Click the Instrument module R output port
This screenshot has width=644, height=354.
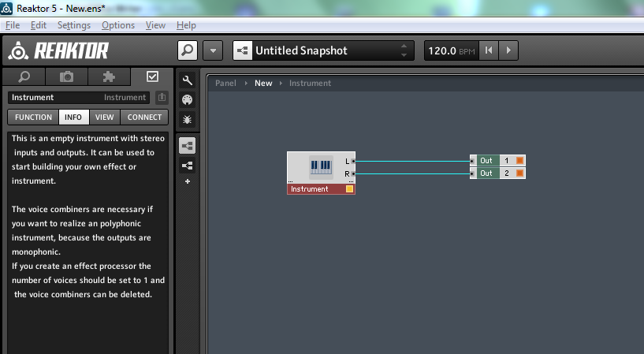[x=353, y=173]
